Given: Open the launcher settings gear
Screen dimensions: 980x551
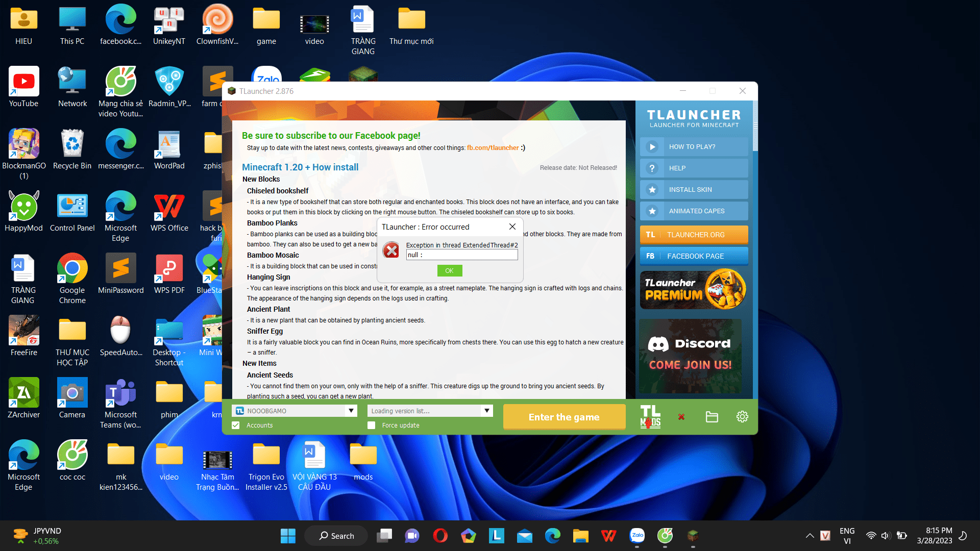Looking at the screenshot, I should (x=742, y=417).
